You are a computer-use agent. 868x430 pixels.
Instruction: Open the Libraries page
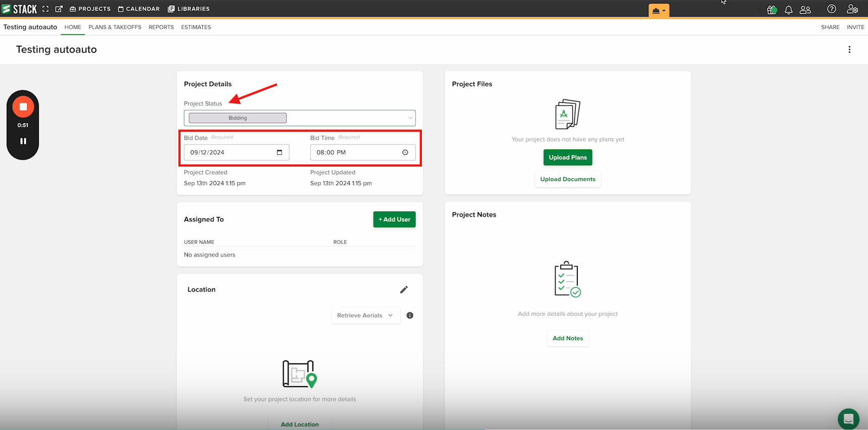pyautogui.click(x=189, y=9)
